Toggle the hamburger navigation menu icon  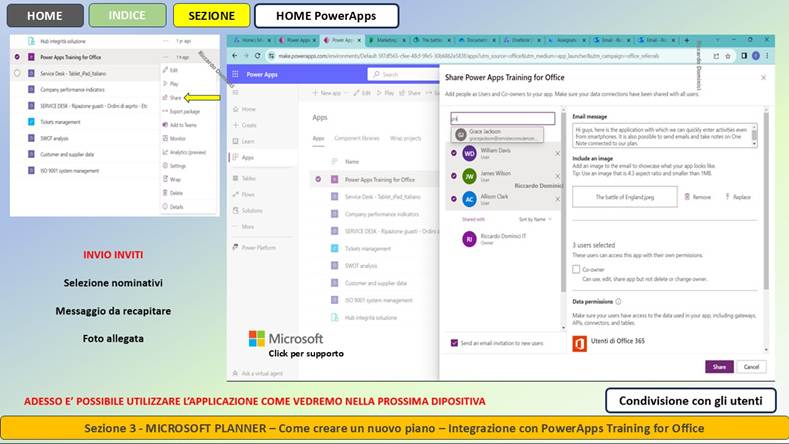pyautogui.click(x=235, y=93)
